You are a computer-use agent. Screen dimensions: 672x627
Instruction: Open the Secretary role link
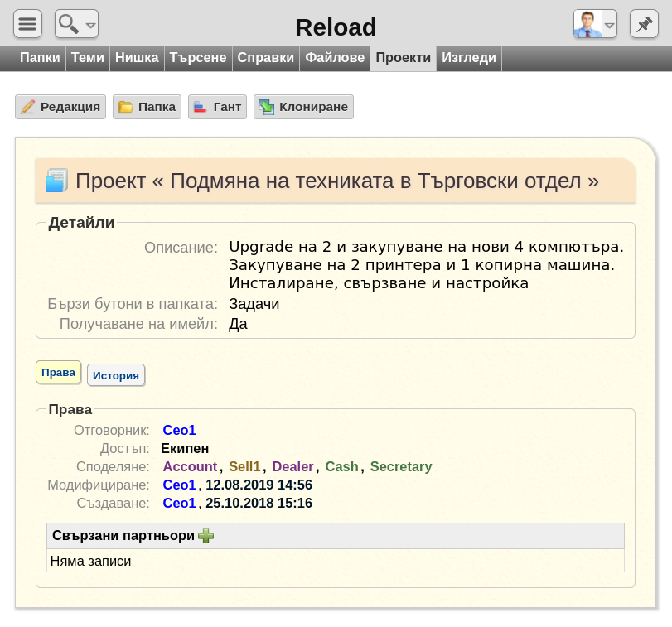pyautogui.click(x=401, y=466)
